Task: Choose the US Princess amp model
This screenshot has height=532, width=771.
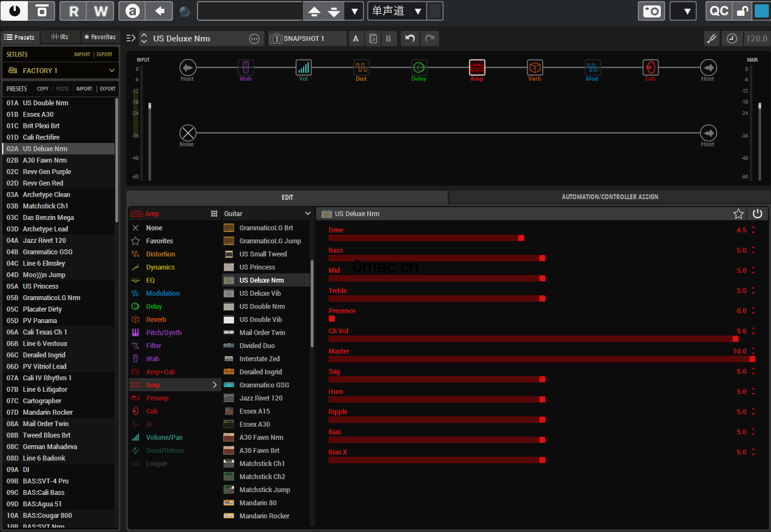Action: click(x=266, y=267)
